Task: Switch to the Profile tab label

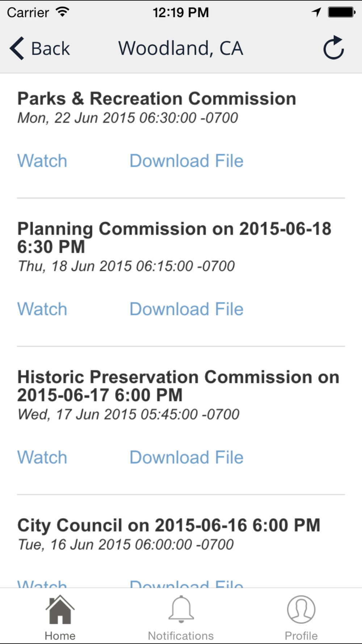Action: pyautogui.click(x=301, y=636)
